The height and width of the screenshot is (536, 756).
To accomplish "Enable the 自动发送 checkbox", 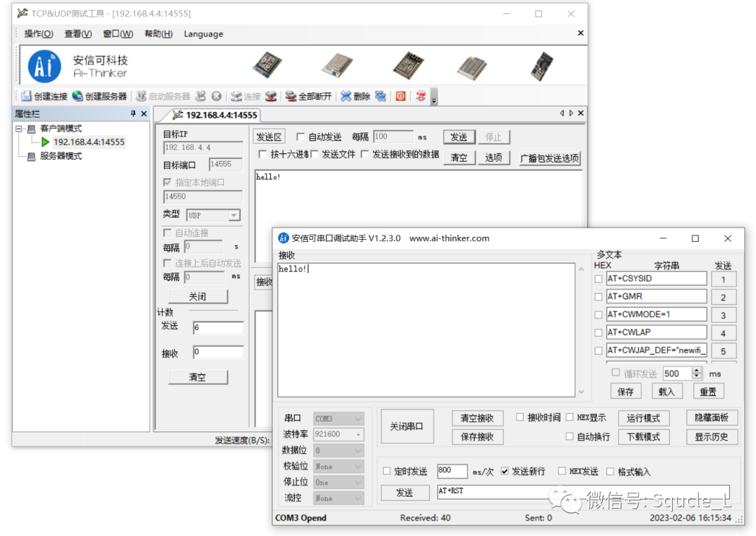I will [x=300, y=137].
